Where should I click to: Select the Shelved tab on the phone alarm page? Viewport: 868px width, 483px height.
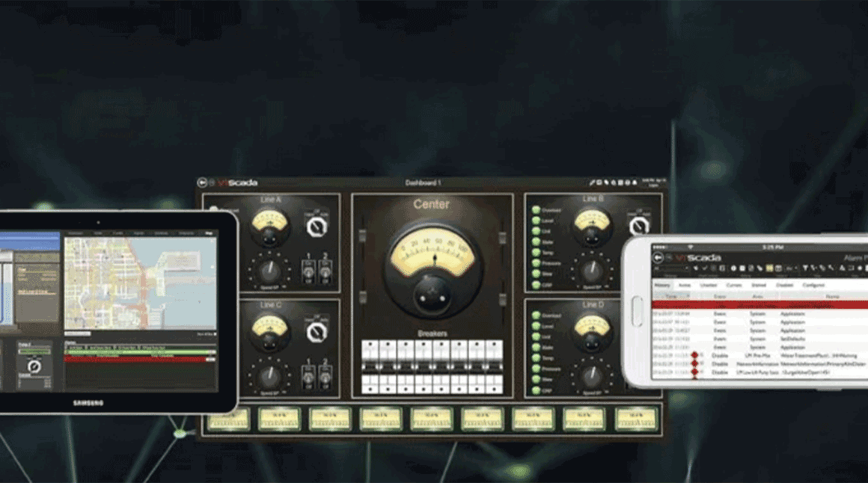759,286
